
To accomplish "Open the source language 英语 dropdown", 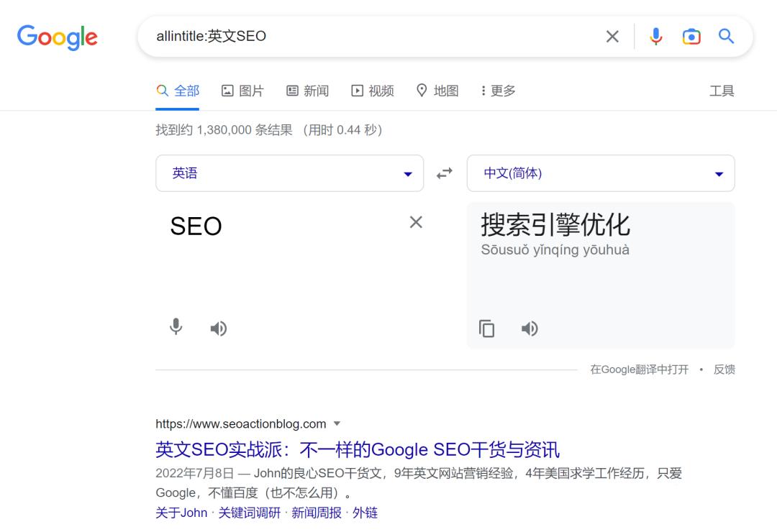I will (x=288, y=173).
